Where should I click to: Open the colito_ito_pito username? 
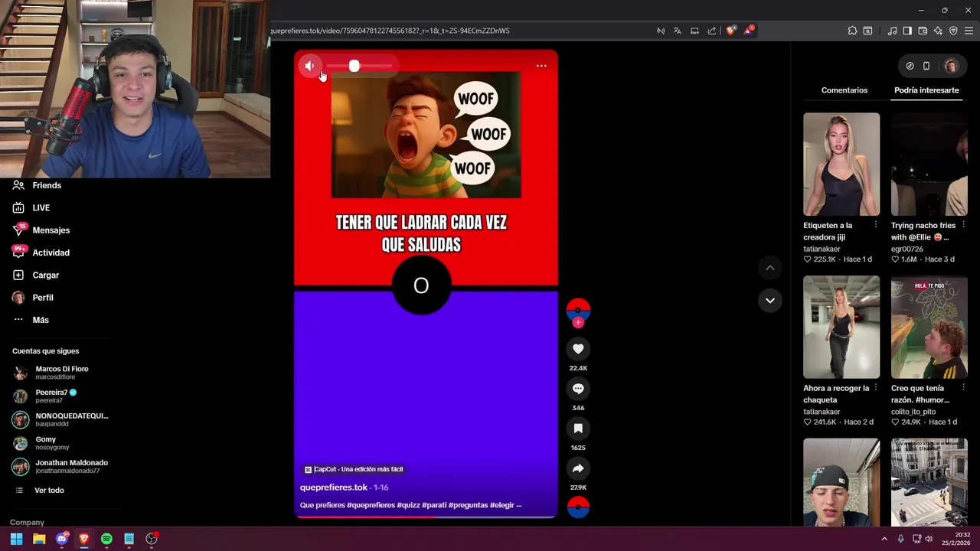pos(913,412)
